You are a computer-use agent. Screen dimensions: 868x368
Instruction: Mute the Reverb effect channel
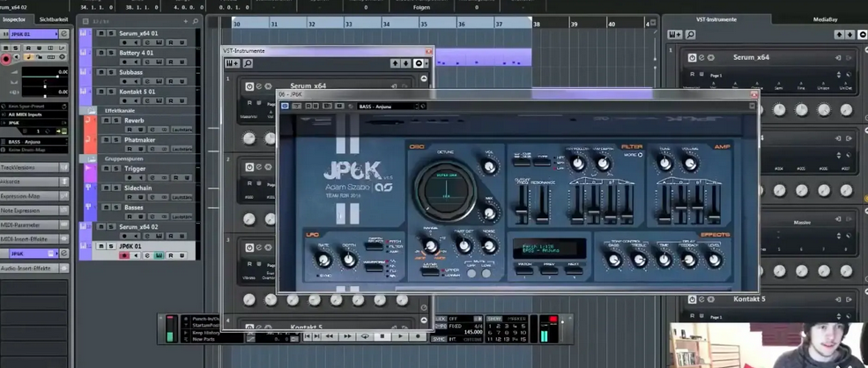(x=105, y=121)
